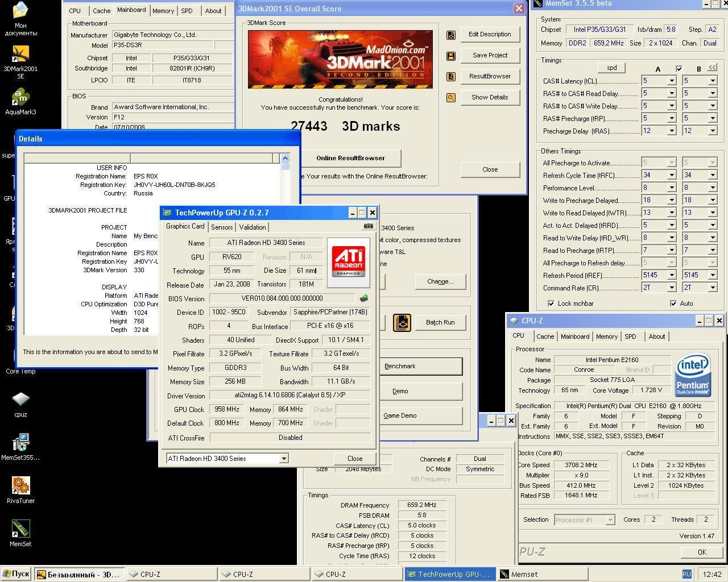This screenshot has width=728, height=582.
Task: Click the Intel Pentium logo in CPU-Z
Action: (693, 375)
